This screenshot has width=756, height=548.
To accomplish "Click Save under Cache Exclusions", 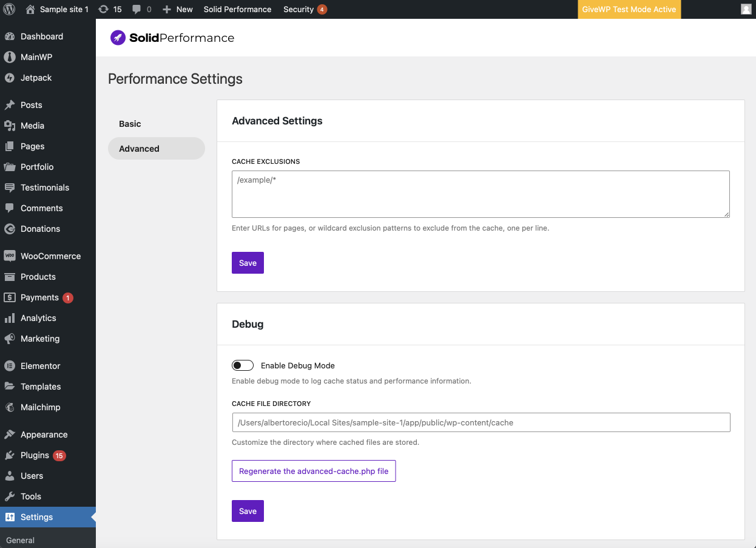I will click(x=248, y=263).
